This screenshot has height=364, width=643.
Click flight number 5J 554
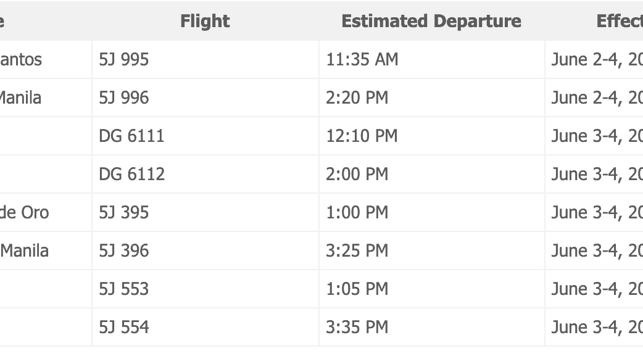coord(124,328)
